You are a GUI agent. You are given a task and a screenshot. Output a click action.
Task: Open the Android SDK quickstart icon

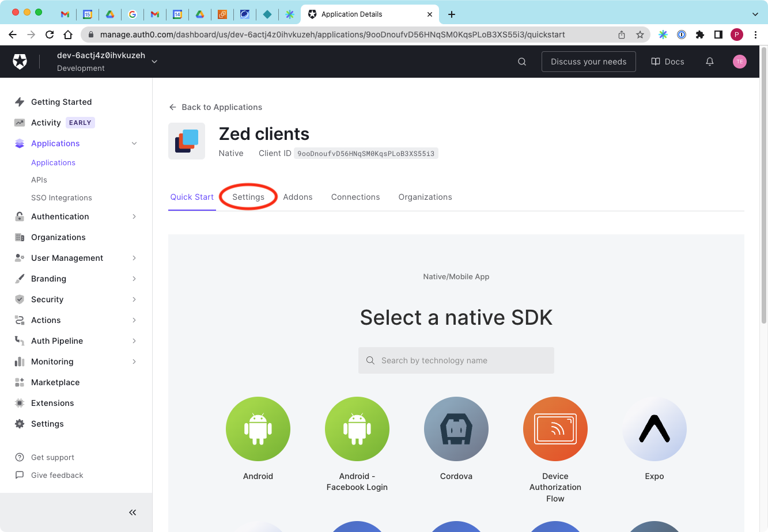(258, 429)
